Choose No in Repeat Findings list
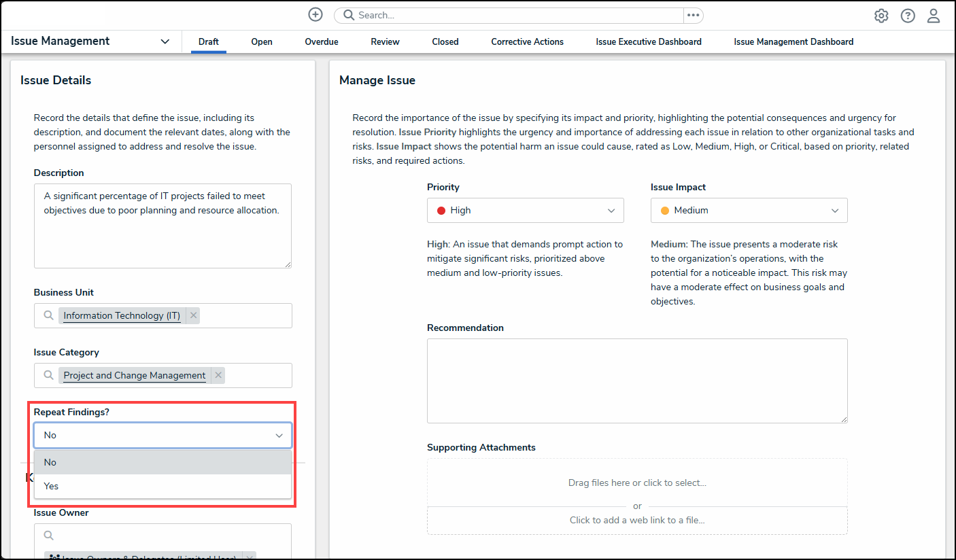The width and height of the screenshot is (956, 560). pyautogui.click(x=163, y=462)
